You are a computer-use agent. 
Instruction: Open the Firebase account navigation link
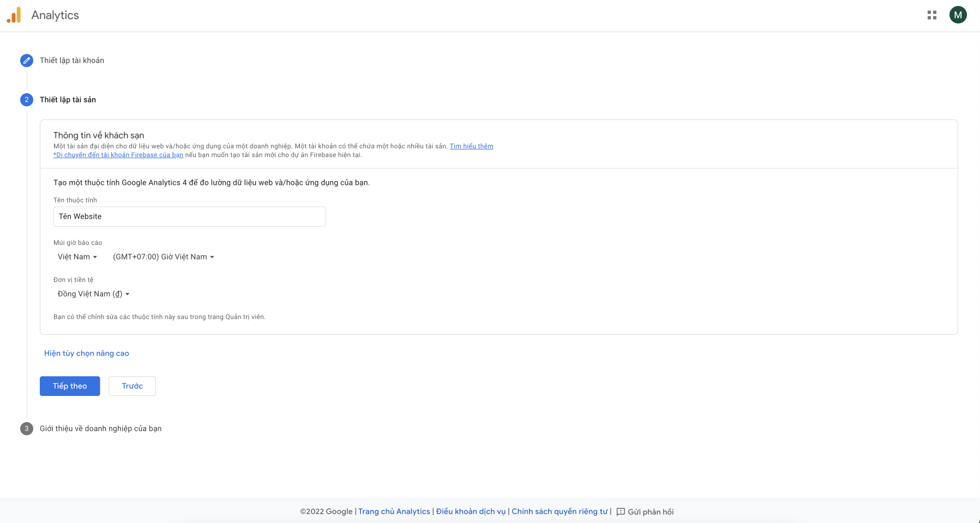pyautogui.click(x=118, y=155)
